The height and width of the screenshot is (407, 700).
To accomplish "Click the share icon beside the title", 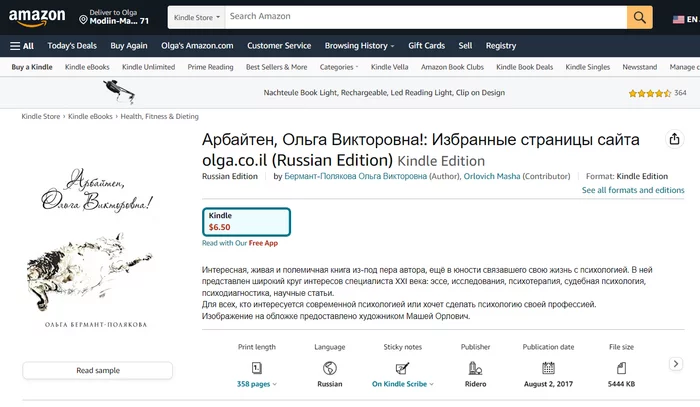I will click(674, 139).
